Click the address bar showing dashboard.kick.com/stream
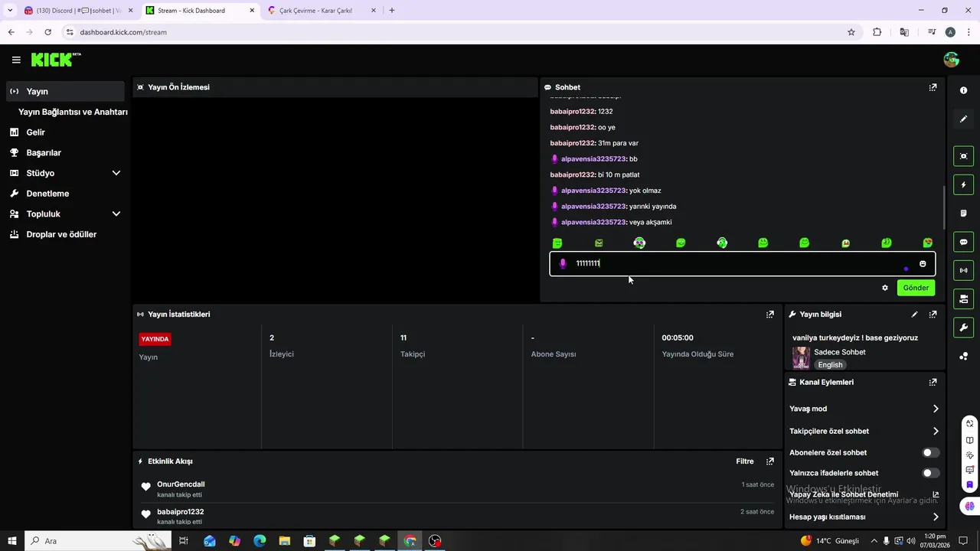Screen dimensions: 980x551 452,32
